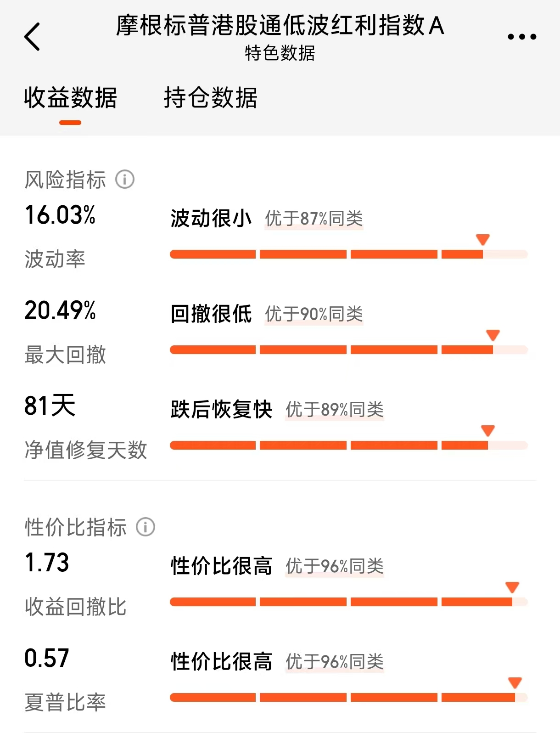Tap the 净值修复天数 triangle marker

(x=488, y=430)
